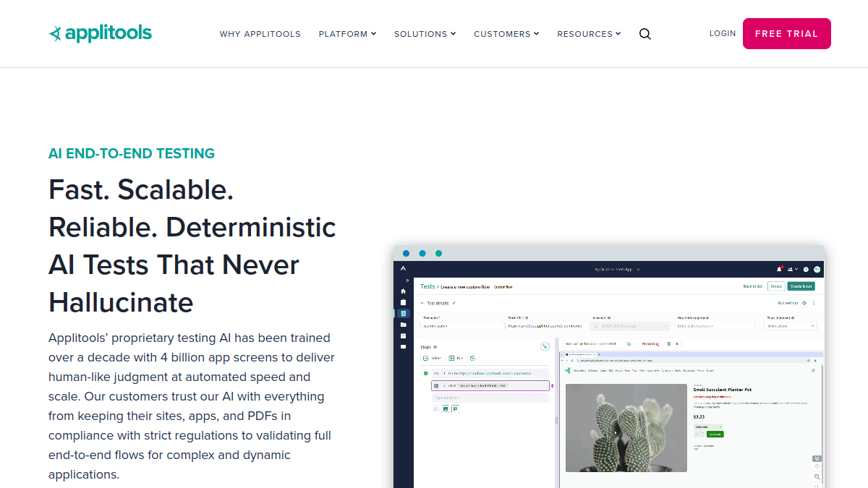
Task: Expand the Solutions menu dropdown
Action: pyautogui.click(x=425, y=34)
